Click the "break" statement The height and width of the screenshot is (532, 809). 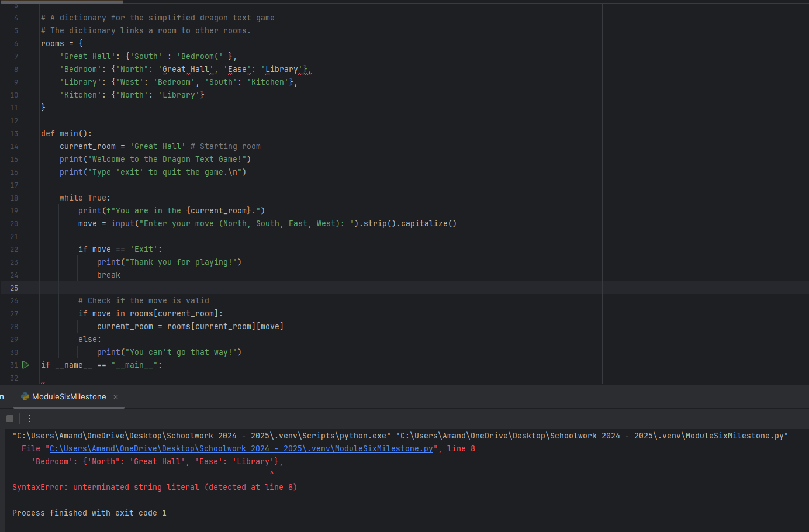coord(109,275)
